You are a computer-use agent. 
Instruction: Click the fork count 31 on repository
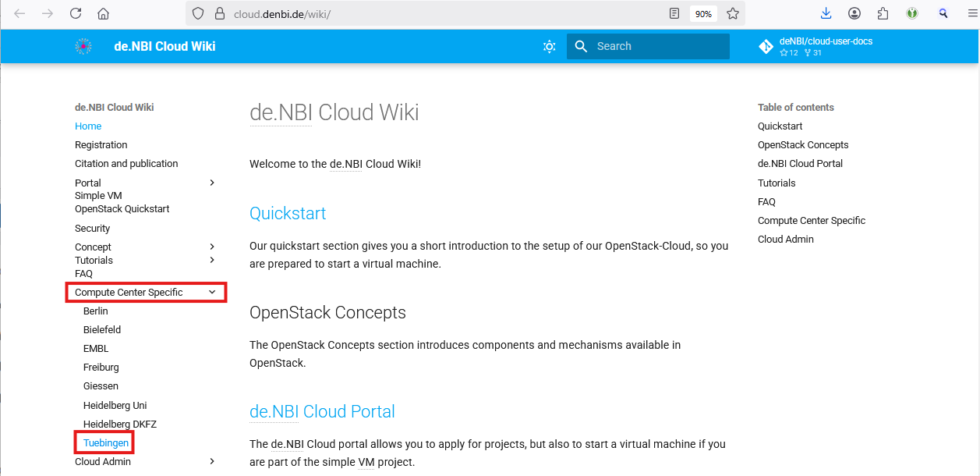813,53
